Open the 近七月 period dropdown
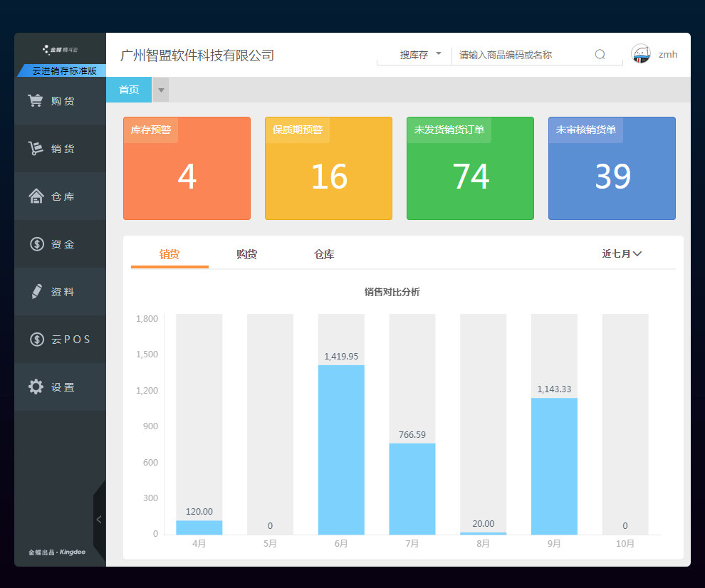 click(622, 254)
